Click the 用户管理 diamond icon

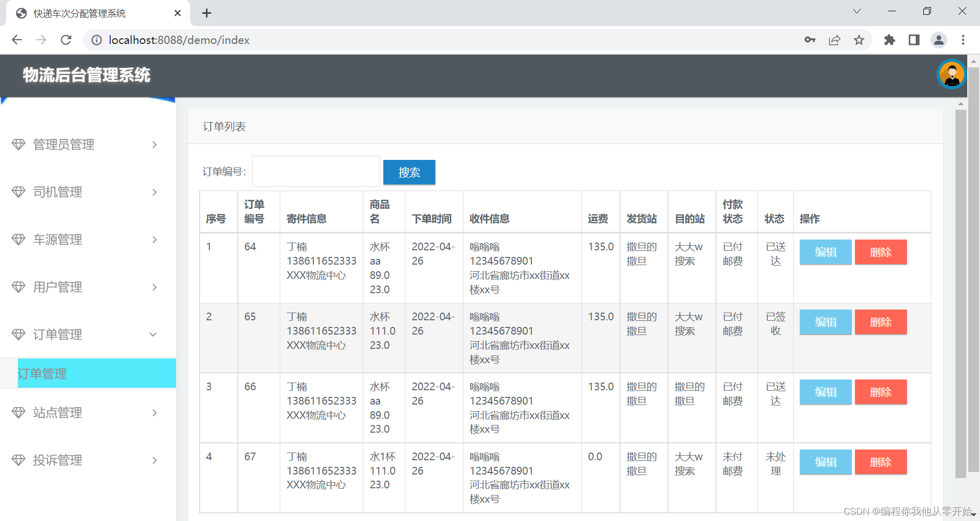coord(18,287)
